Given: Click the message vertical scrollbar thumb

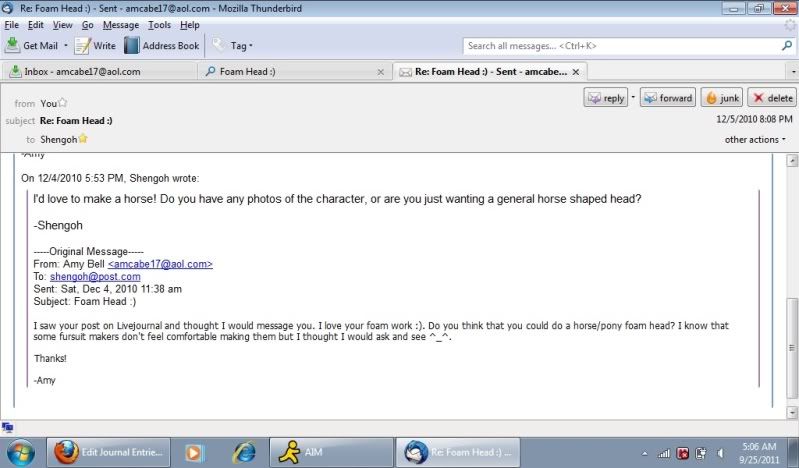Looking at the screenshot, I should click(792, 348).
